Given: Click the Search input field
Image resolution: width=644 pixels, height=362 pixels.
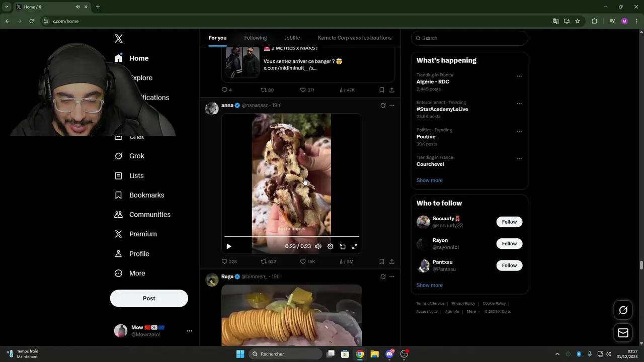Looking at the screenshot, I should coord(469,38).
